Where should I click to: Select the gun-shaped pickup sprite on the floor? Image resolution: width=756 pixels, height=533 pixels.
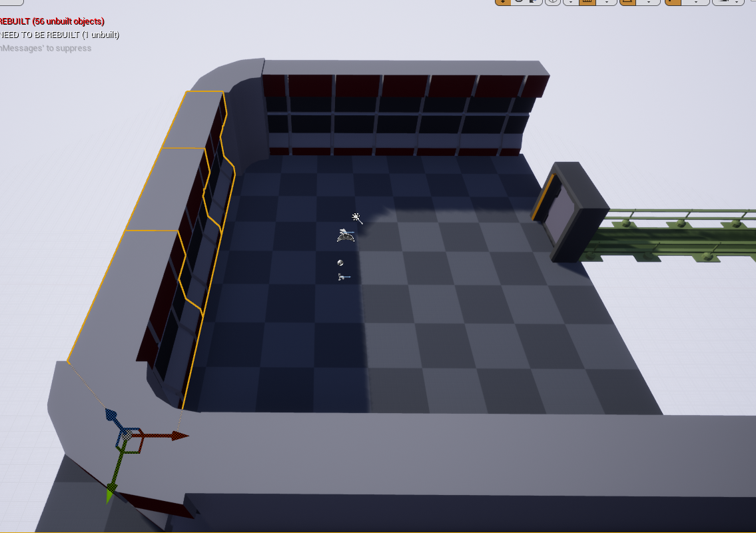click(343, 275)
